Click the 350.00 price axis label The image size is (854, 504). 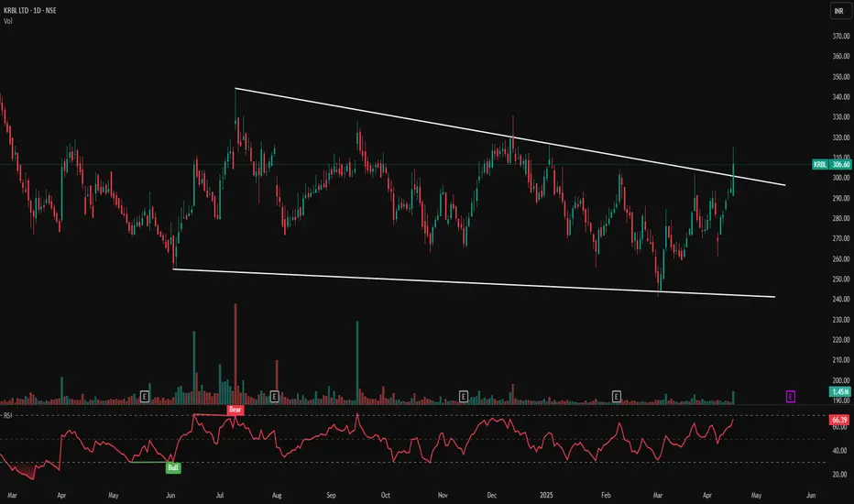(x=841, y=77)
